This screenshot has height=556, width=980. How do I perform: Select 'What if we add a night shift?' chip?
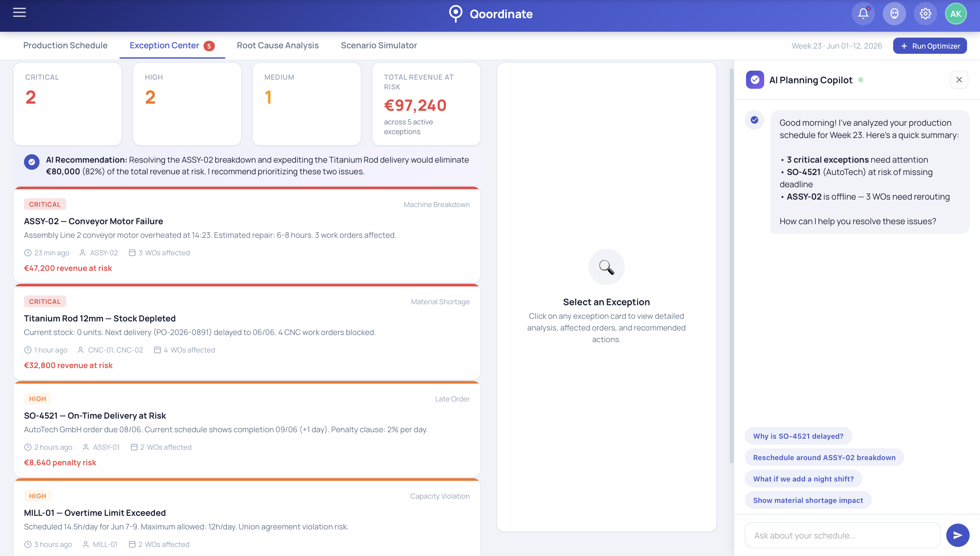click(803, 479)
